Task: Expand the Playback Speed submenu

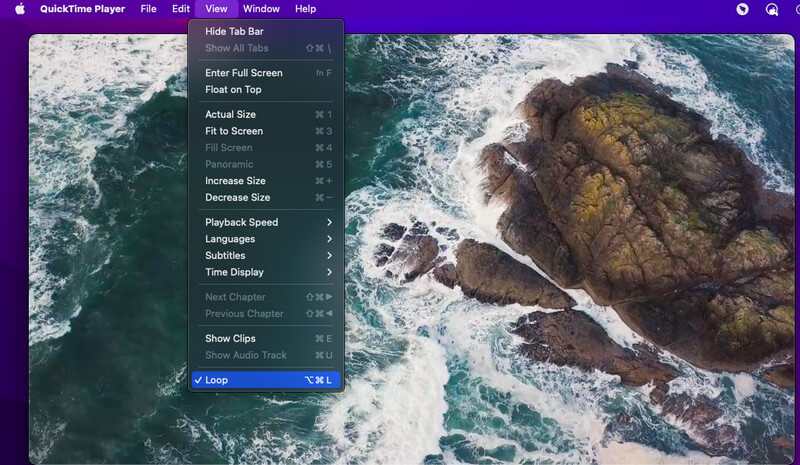Action: click(x=266, y=222)
